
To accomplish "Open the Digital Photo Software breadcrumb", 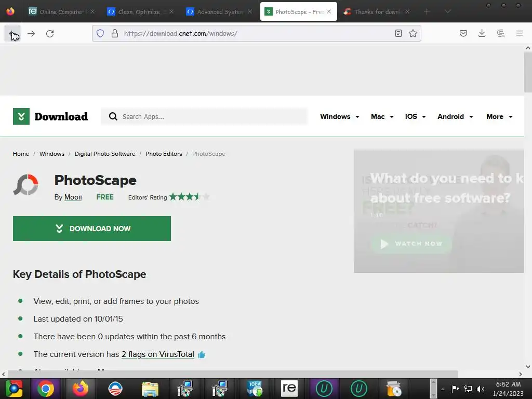I will [105, 154].
